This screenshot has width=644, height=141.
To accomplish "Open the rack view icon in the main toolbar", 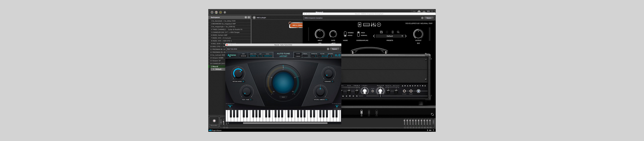I will pyautogui.click(x=212, y=12).
